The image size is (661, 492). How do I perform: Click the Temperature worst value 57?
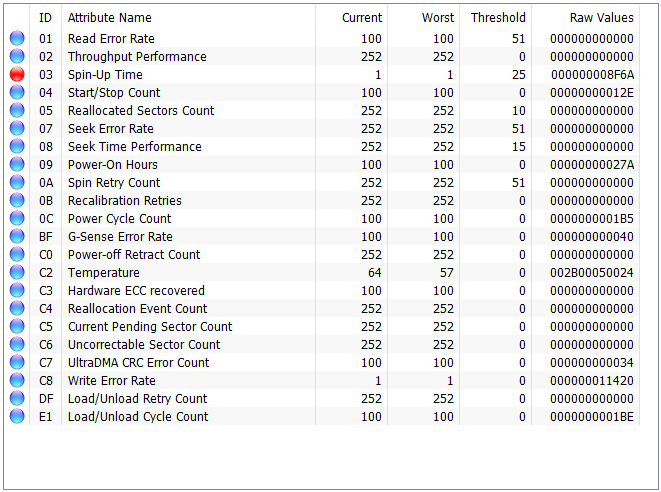click(x=447, y=272)
